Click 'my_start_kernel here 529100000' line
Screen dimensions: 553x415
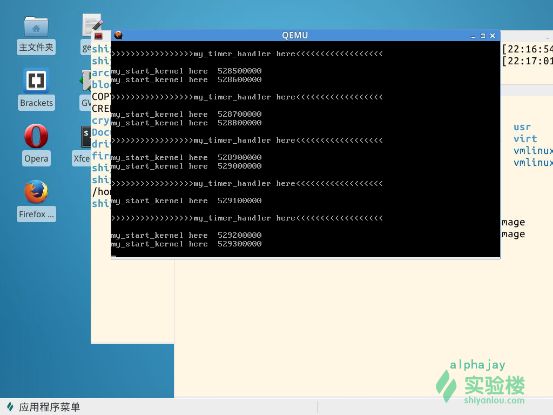187,201
